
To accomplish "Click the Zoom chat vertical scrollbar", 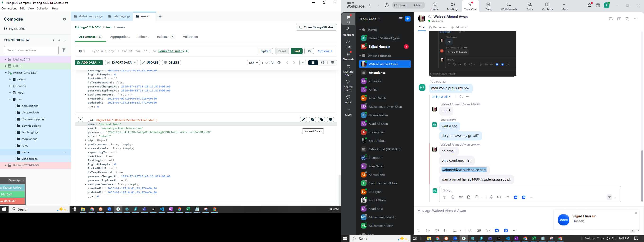I will (x=642, y=176).
